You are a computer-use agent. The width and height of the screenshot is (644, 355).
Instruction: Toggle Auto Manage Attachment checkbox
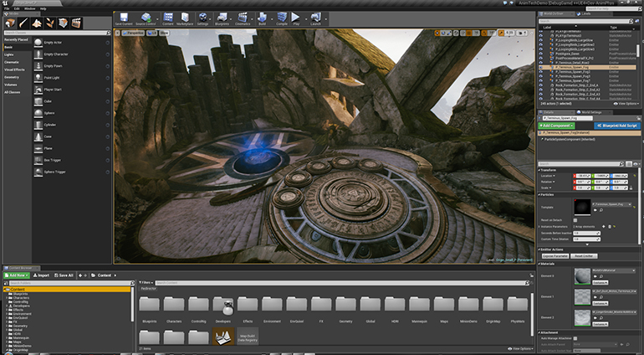click(x=575, y=338)
